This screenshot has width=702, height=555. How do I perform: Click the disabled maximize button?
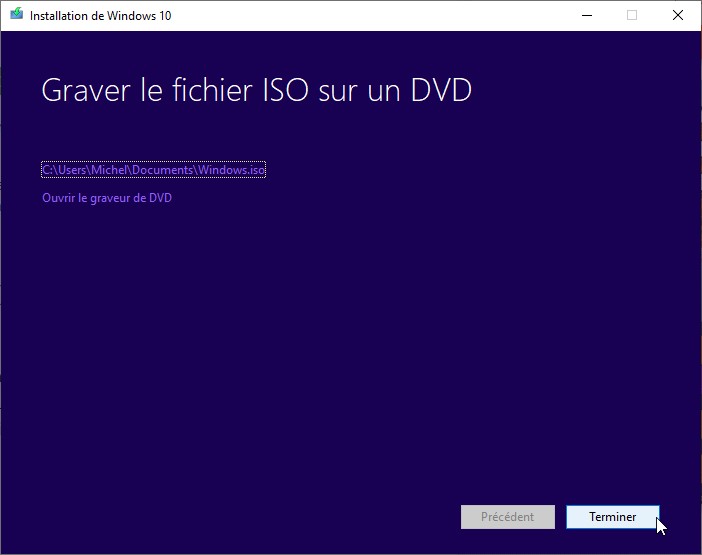pos(631,15)
